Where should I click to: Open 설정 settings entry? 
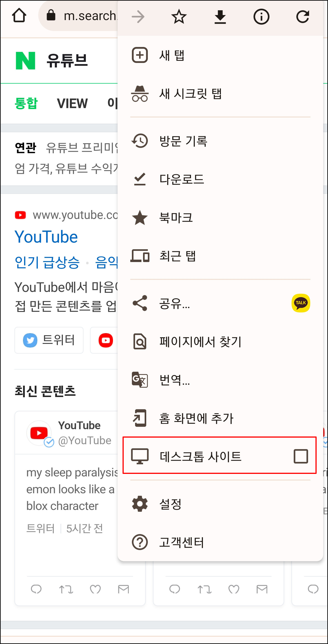[x=220, y=504]
